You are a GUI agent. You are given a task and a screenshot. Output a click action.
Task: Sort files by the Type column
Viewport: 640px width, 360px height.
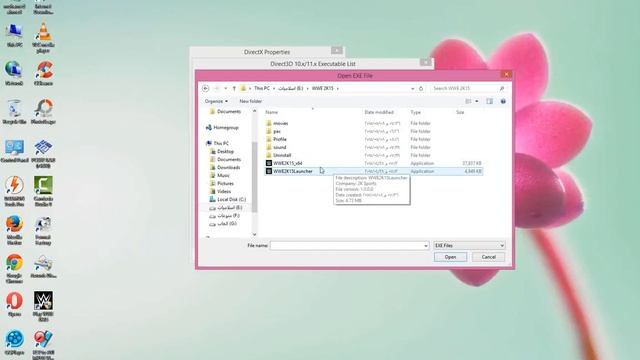[416, 112]
